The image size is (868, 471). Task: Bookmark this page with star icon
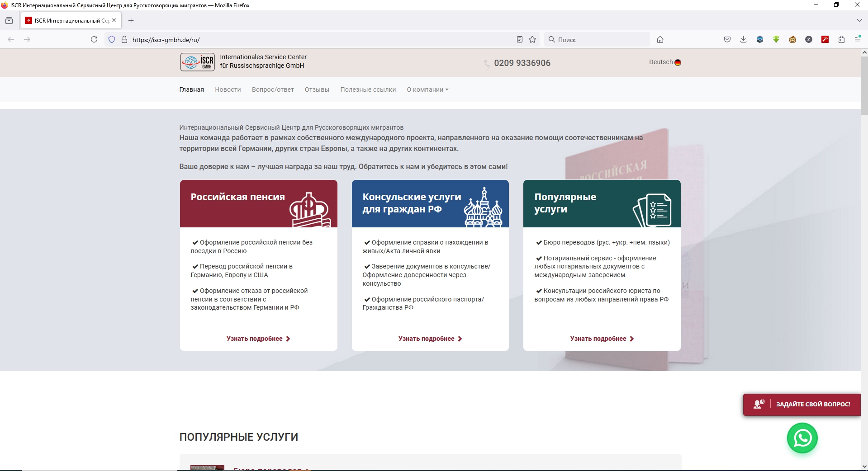pyautogui.click(x=532, y=39)
